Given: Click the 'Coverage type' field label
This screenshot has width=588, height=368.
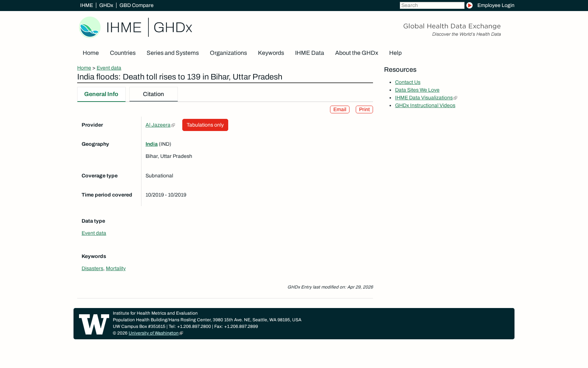Looking at the screenshot, I should [100, 176].
